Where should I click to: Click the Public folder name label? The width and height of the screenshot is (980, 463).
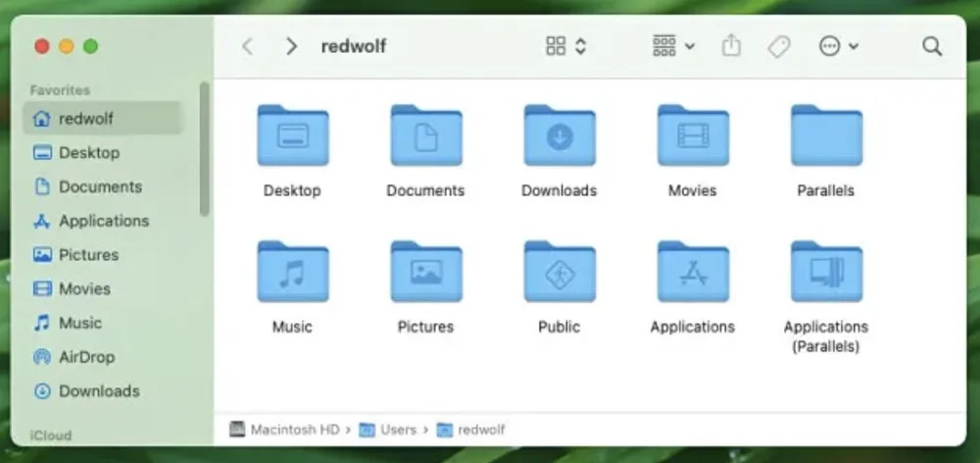[x=560, y=327]
